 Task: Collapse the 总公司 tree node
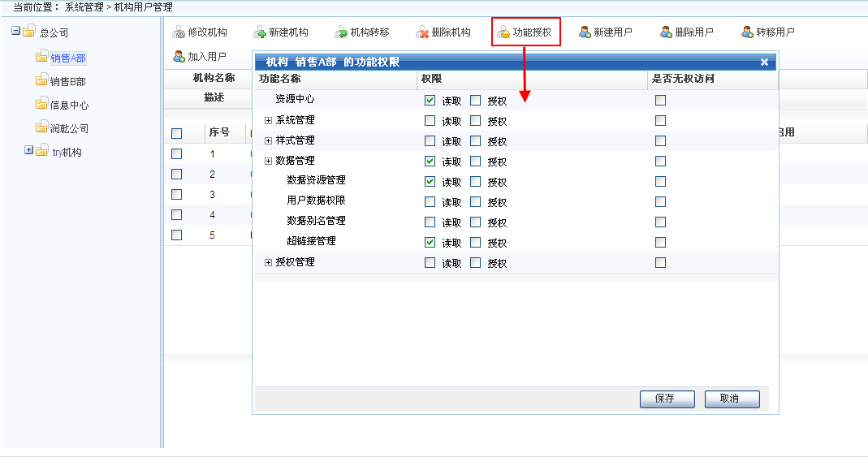click(x=15, y=31)
